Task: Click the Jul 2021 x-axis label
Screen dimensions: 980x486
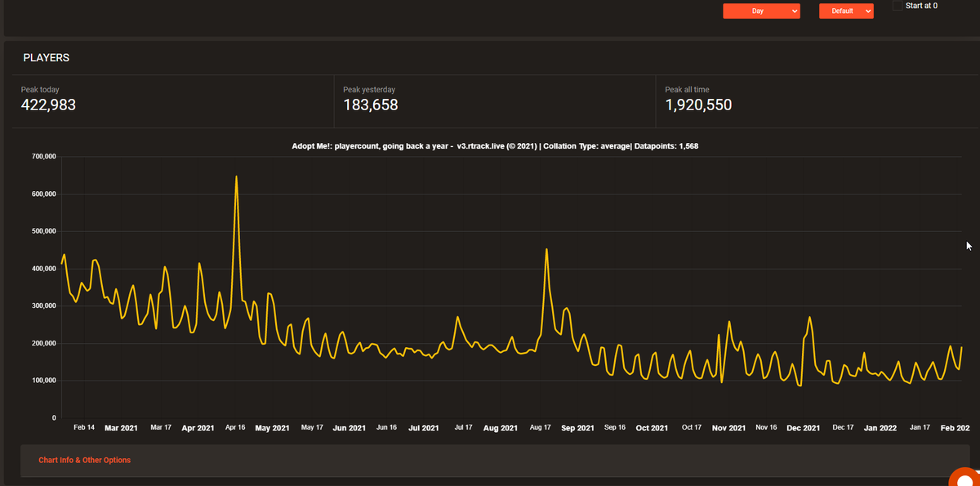Action: tap(424, 428)
